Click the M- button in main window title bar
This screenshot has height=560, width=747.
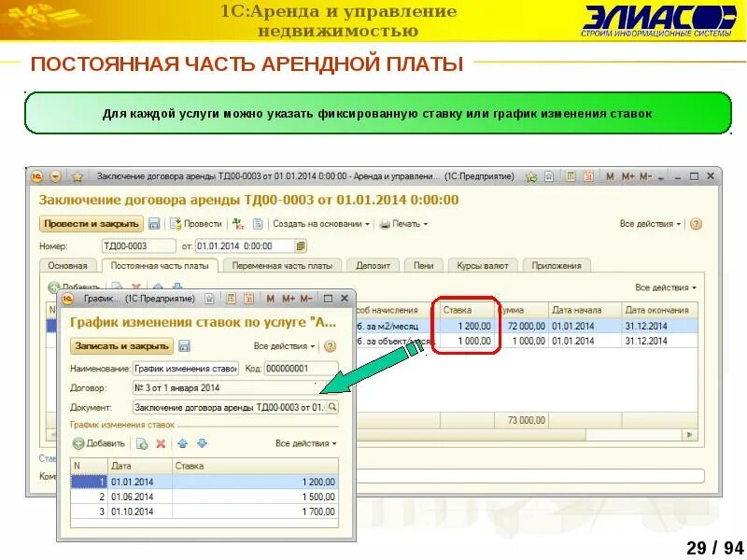[x=645, y=176]
